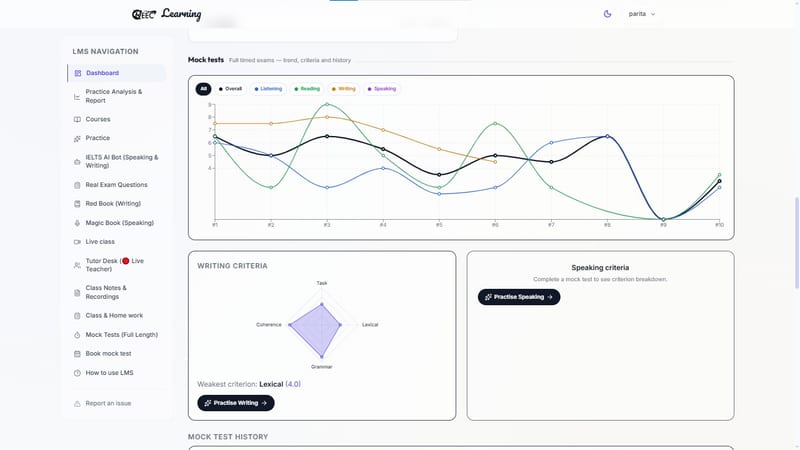Screen dimensions: 800x450
Task: Click the Practise Writing button
Action: tap(236, 403)
